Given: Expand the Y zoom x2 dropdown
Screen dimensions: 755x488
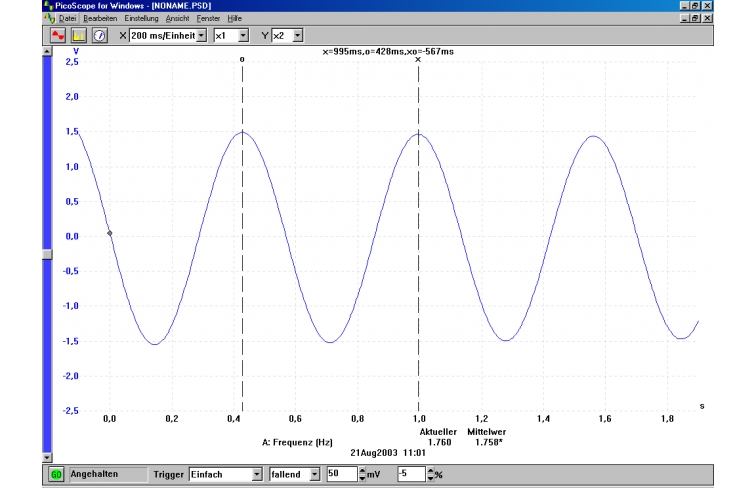Looking at the screenshot, I should [x=298, y=36].
